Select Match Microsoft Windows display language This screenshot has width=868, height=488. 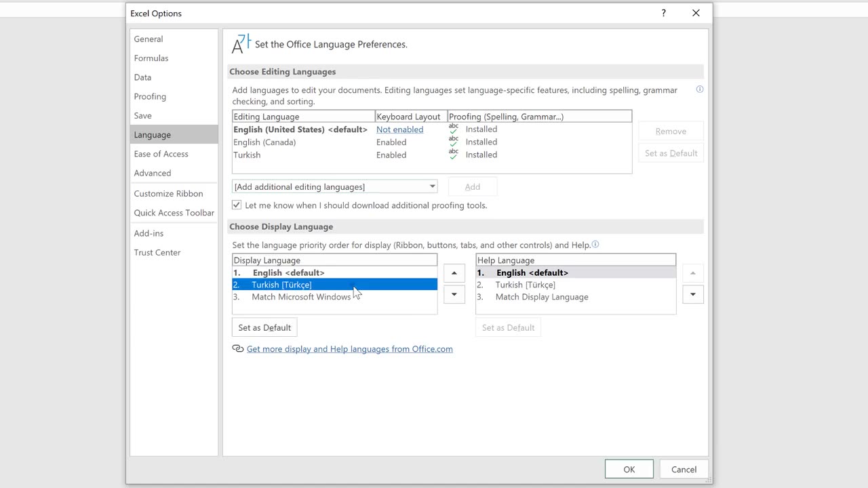coord(301,297)
